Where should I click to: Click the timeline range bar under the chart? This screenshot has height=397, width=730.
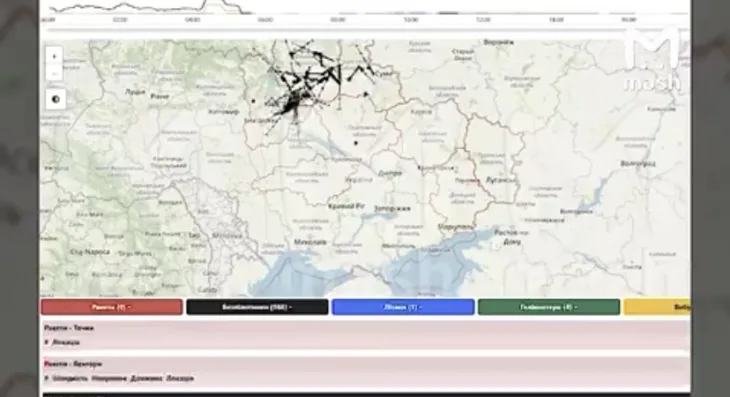(x=365, y=31)
